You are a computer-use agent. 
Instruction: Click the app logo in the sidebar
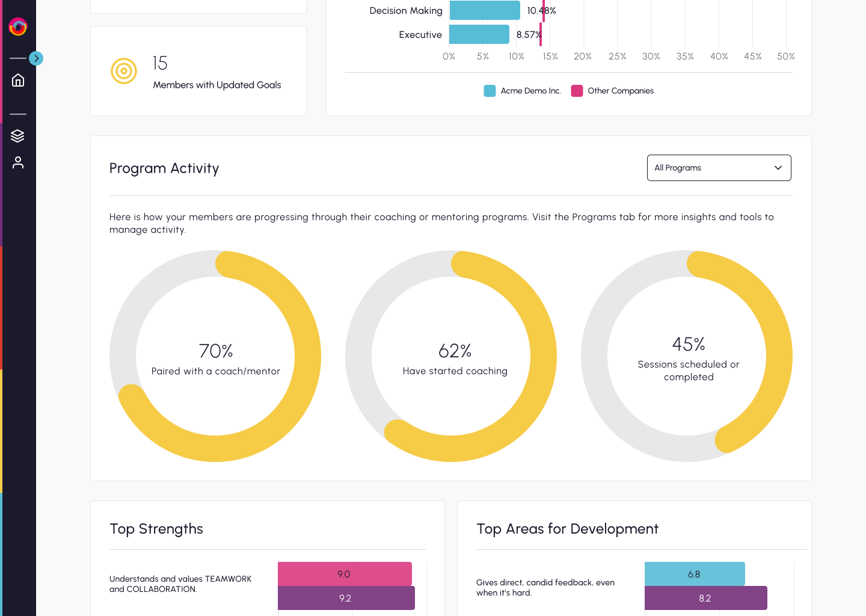click(x=18, y=26)
